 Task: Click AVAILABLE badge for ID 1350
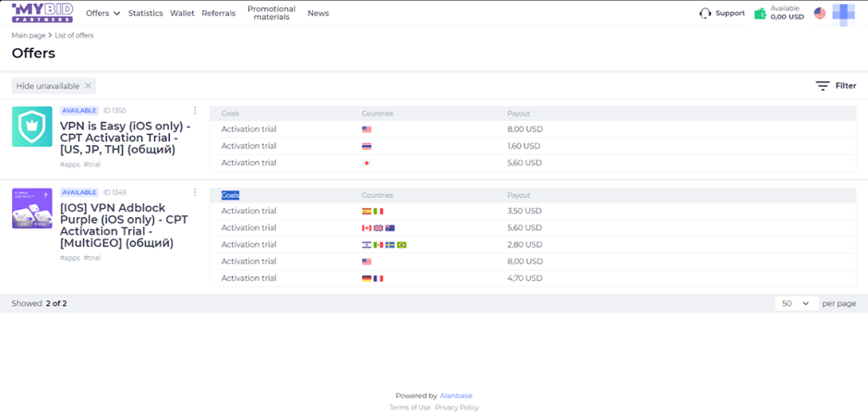pyautogui.click(x=79, y=111)
